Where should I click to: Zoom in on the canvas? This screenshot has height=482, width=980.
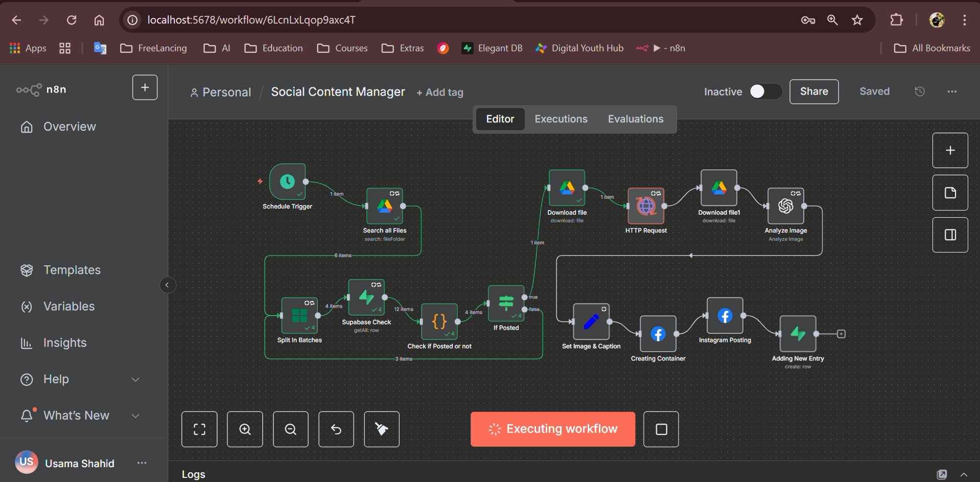click(x=245, y=429)
